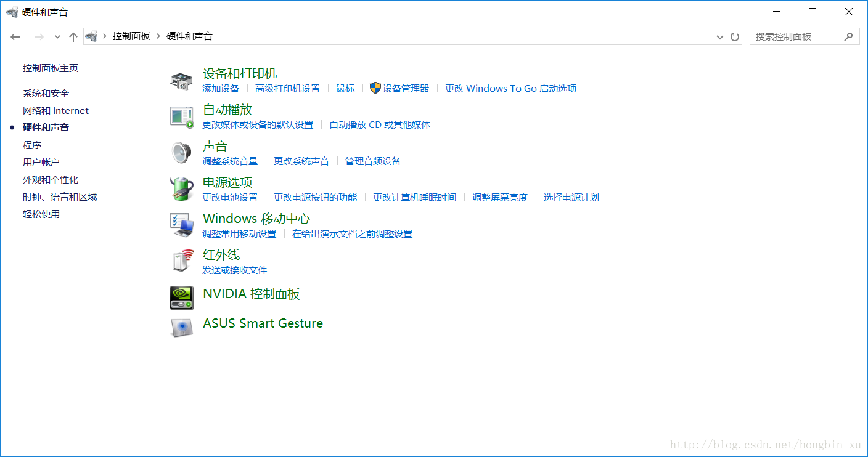This screenshot has width=868, height=457.
Task: Select 网络和 Internet in the sidebar
Action: pyautogui.click(x=56, y=111)
